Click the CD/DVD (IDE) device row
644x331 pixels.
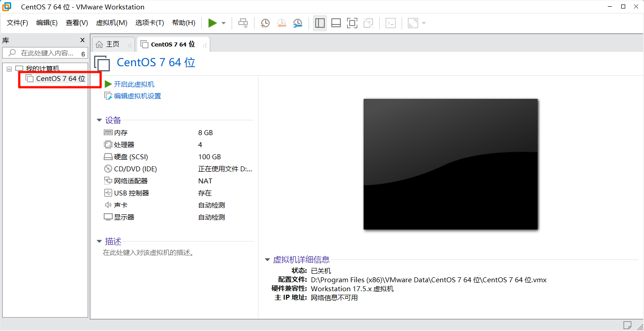pyautogui.click(x=178, y=169)
